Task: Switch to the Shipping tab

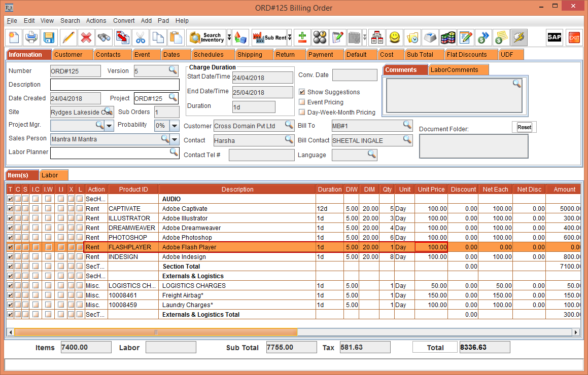Action: (250, 55)
